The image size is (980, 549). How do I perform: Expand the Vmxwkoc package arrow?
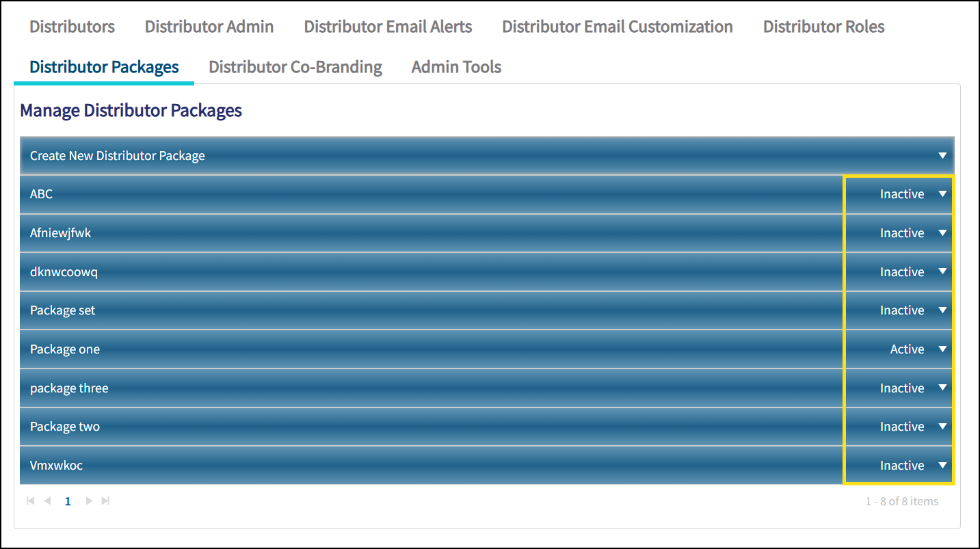[x=942, y=466]
